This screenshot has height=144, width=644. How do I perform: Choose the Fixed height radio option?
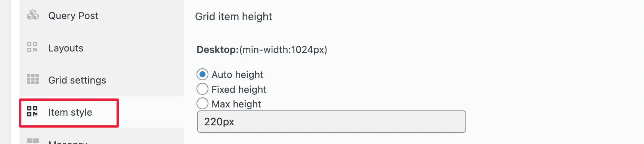pos(202,89)
